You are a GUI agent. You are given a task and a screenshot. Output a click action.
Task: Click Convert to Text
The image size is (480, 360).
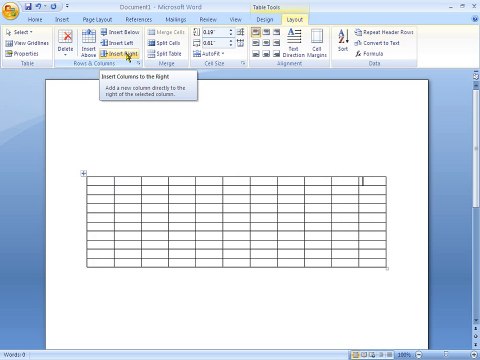point(377,43)
